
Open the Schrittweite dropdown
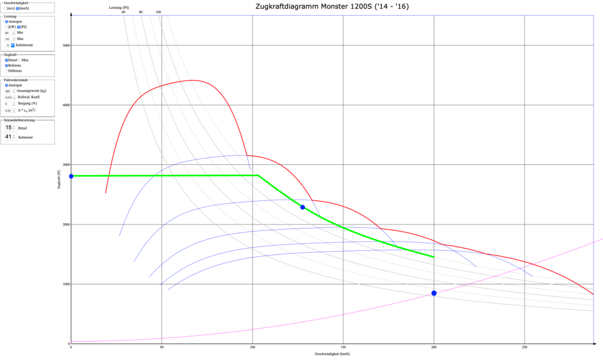(14, 45)
